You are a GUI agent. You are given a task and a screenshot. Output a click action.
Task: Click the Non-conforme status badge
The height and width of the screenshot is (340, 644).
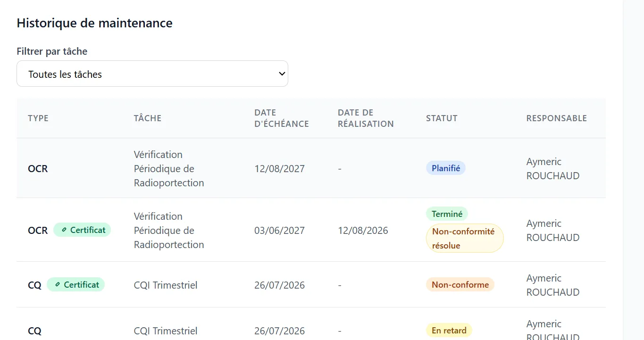click(460, 284)
